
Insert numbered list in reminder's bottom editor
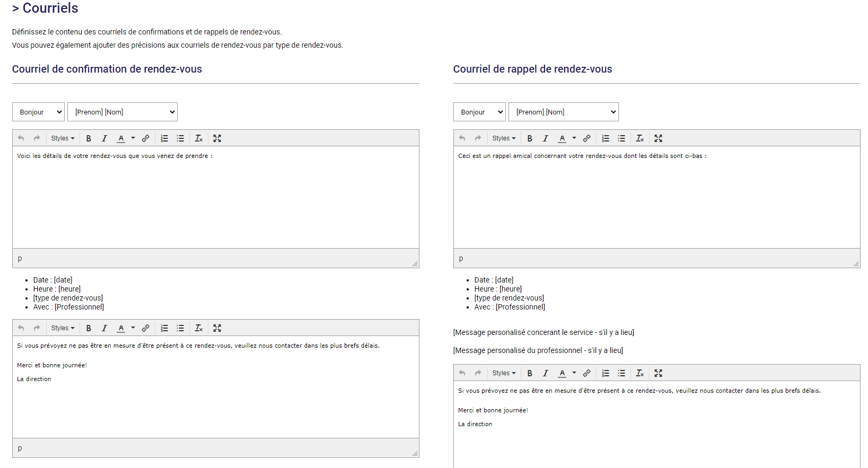click(x=606, y=373)
